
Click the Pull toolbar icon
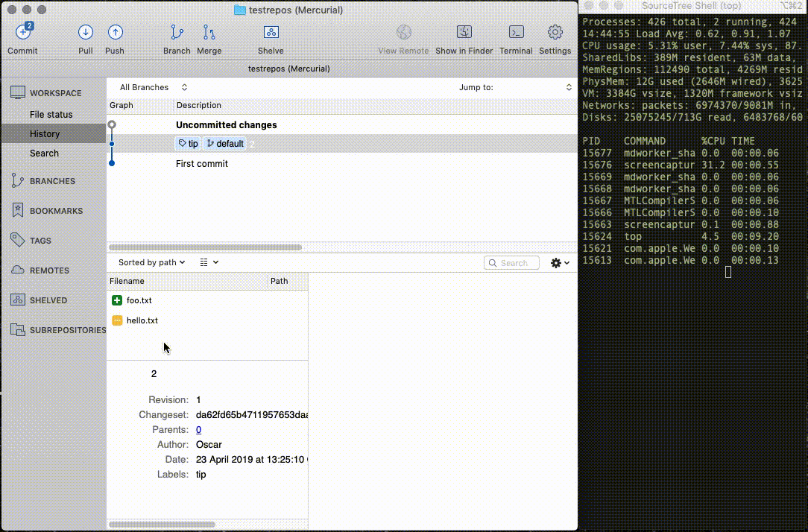tap(86, 32)
